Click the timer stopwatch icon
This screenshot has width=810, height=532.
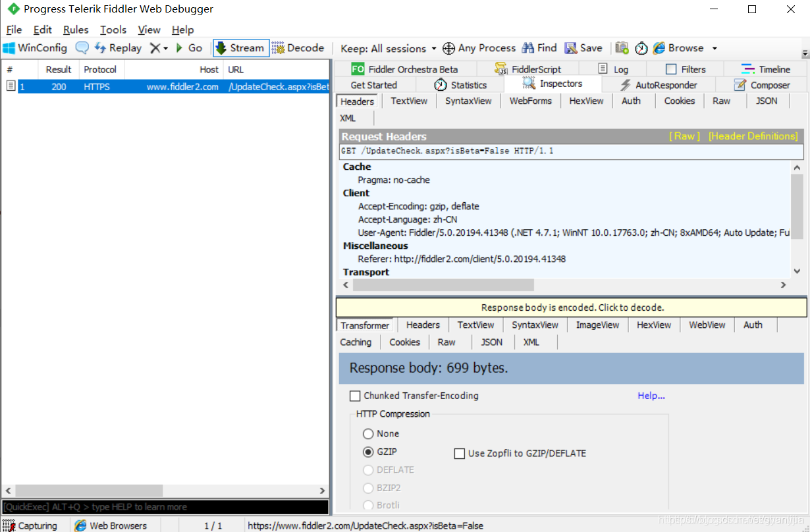tap(641, 48)
